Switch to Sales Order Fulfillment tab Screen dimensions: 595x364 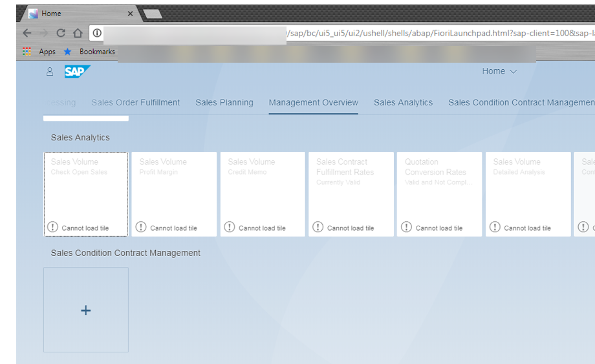point(135,102)
